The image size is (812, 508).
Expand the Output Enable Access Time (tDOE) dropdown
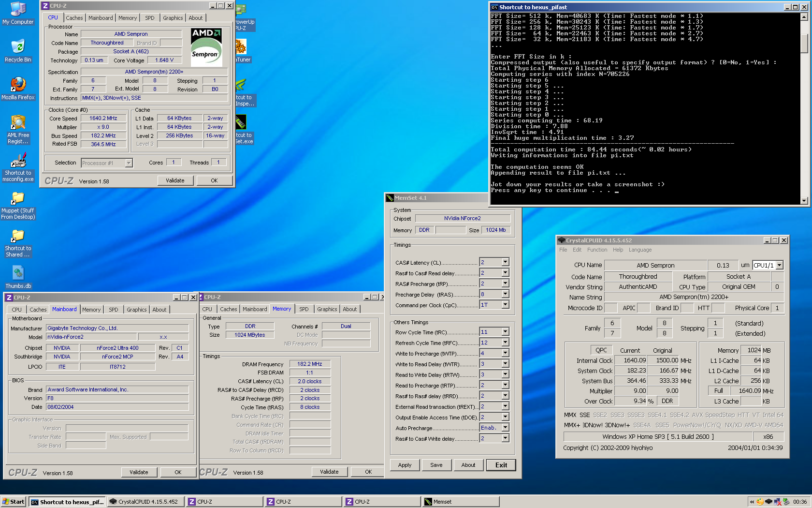pos(505,417)
